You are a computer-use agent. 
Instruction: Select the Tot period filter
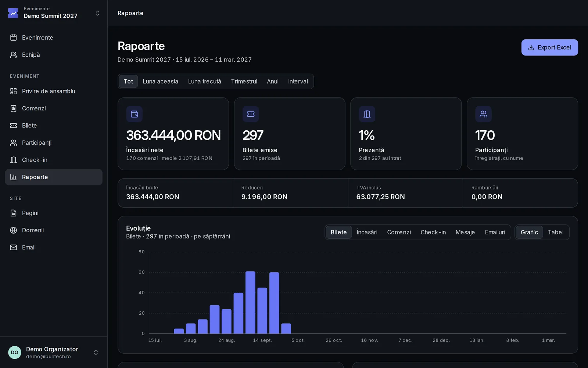coord(128,81)
